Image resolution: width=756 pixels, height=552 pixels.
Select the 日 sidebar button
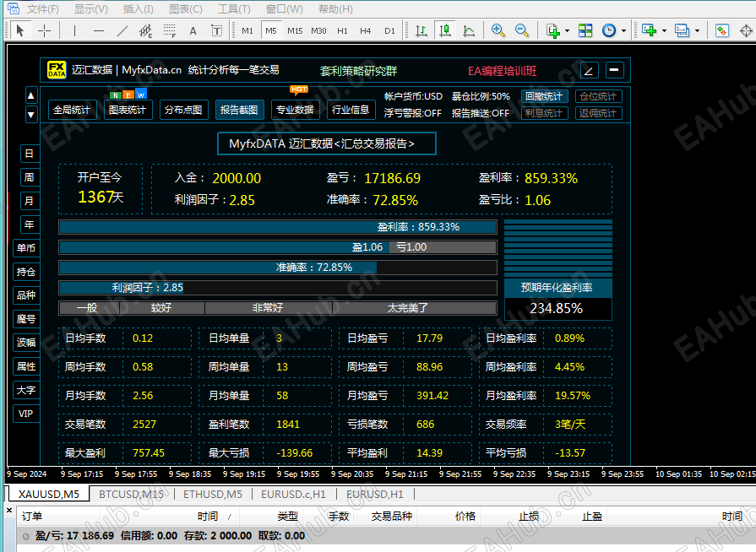tap(30, 154)
